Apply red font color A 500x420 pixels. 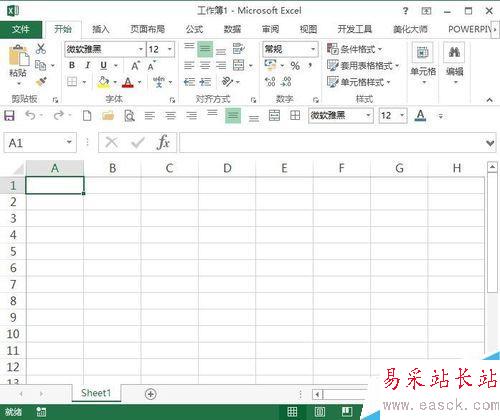(x=128, y=82)
